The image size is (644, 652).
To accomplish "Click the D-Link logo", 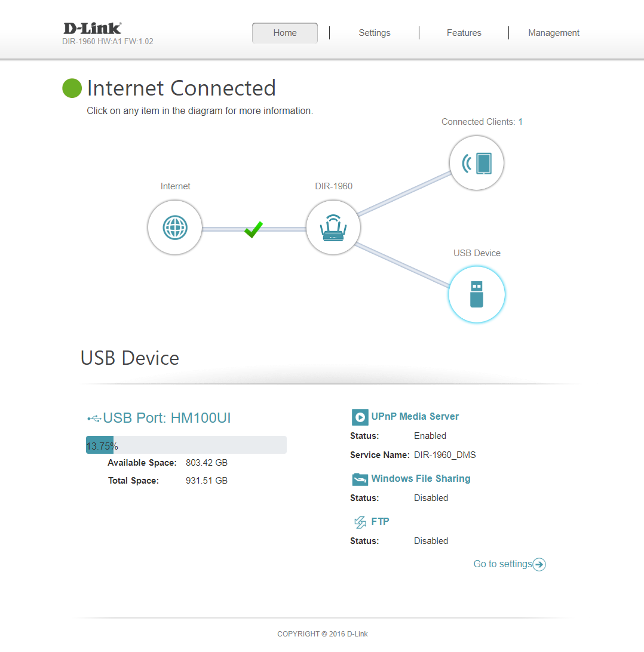I will click(x=93, y=28).
